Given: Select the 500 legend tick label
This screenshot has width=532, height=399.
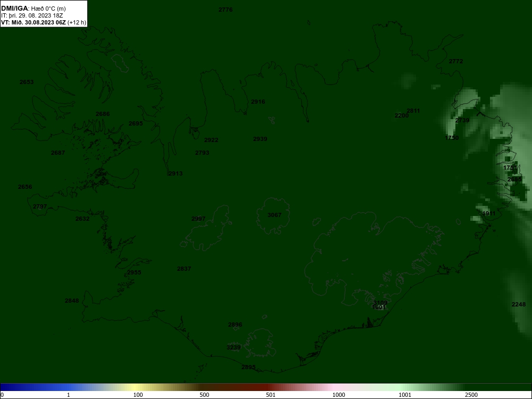Looking at the screenshot, I should 204,395.
